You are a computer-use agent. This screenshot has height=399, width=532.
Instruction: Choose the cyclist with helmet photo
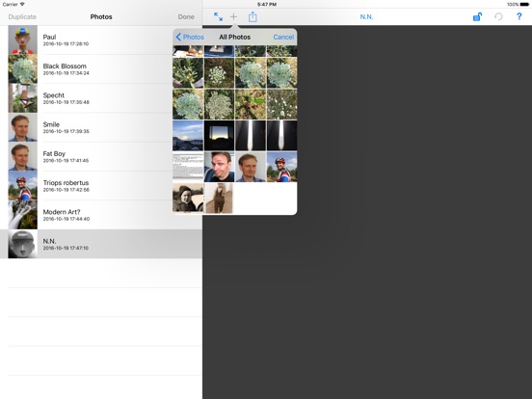coord(282,167)
